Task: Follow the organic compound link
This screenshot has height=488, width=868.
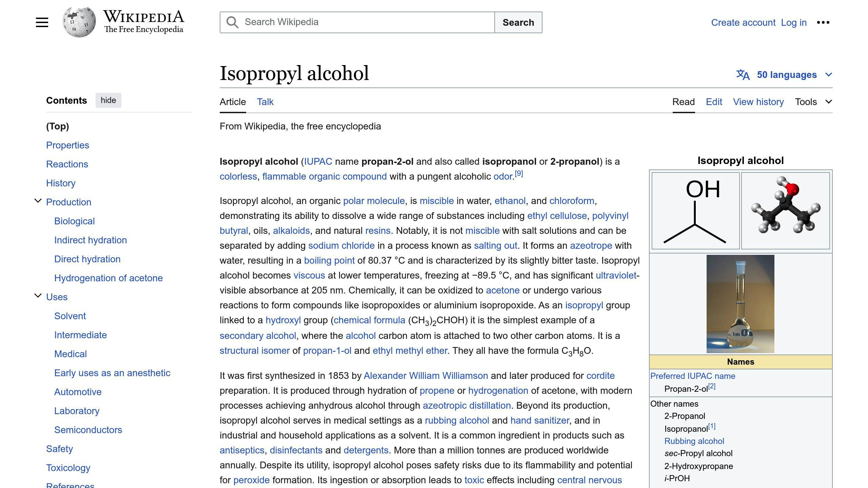Action: coord(348,177)
